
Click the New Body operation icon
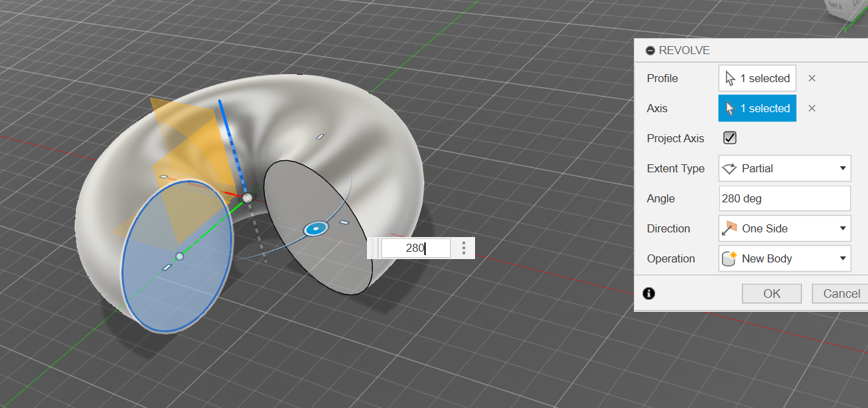coord(730,258)
